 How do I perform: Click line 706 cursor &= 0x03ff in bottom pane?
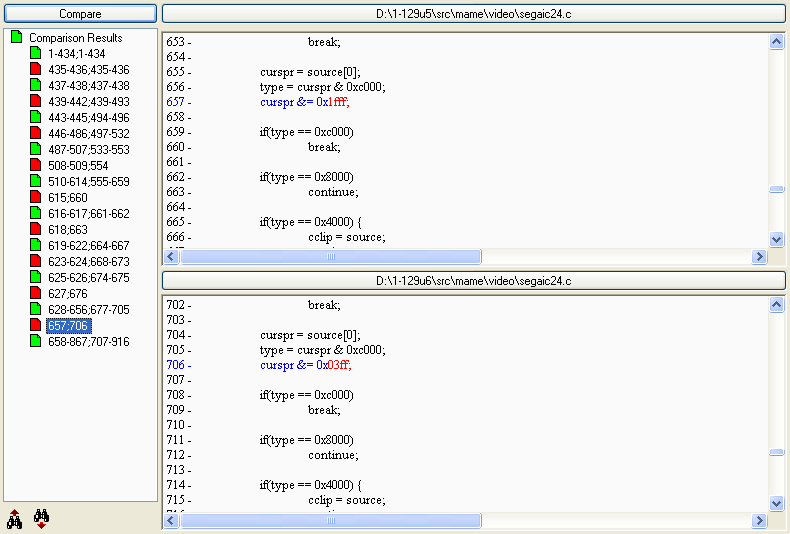305,365
